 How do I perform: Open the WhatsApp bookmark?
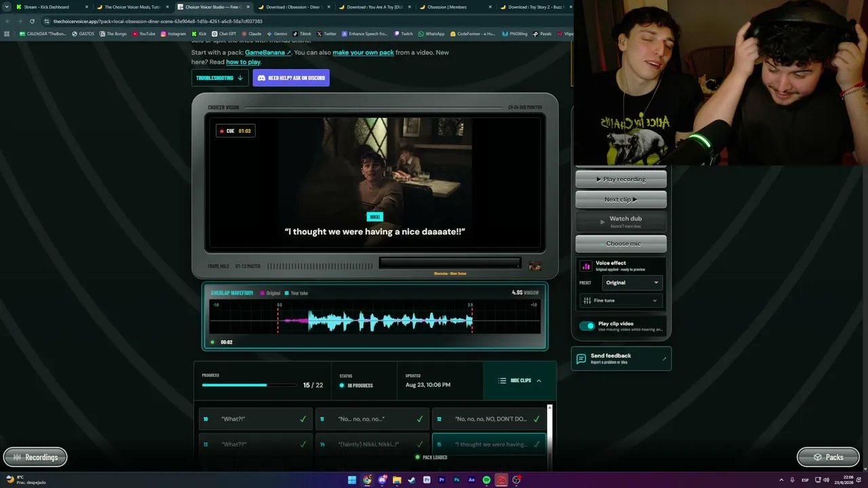(431, 34)
